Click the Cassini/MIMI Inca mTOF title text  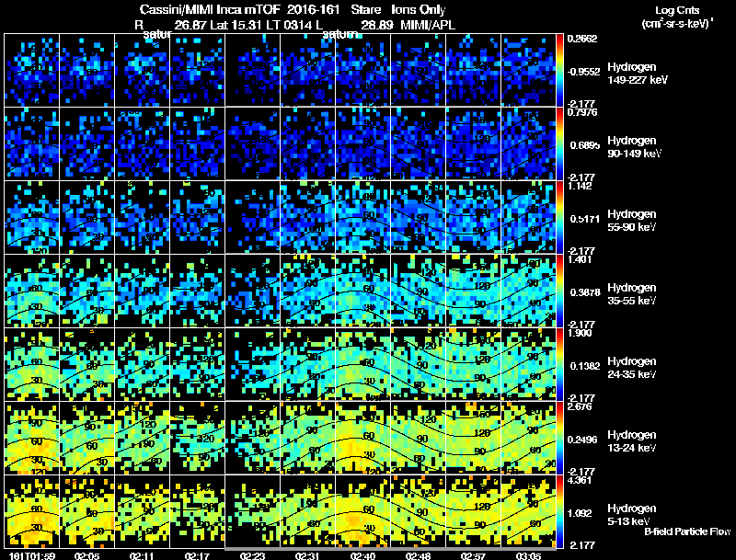pyautogui.click(x=210, y=10)
